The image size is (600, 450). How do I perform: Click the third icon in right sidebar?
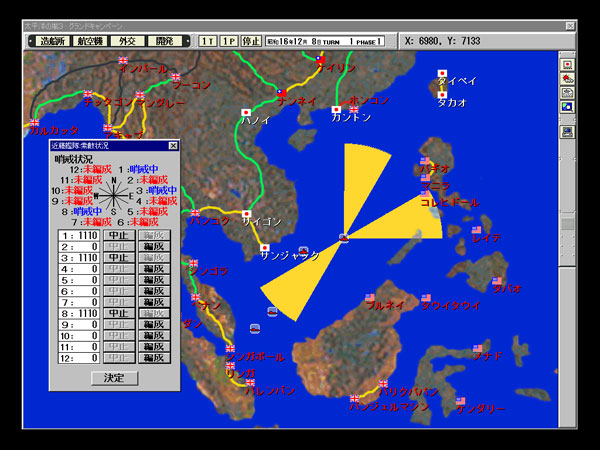pos(567,92)
